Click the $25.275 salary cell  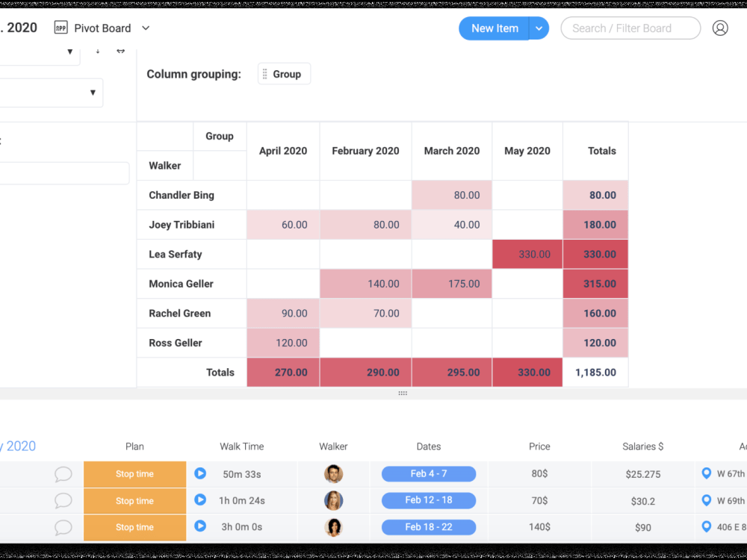pos(642,474)
